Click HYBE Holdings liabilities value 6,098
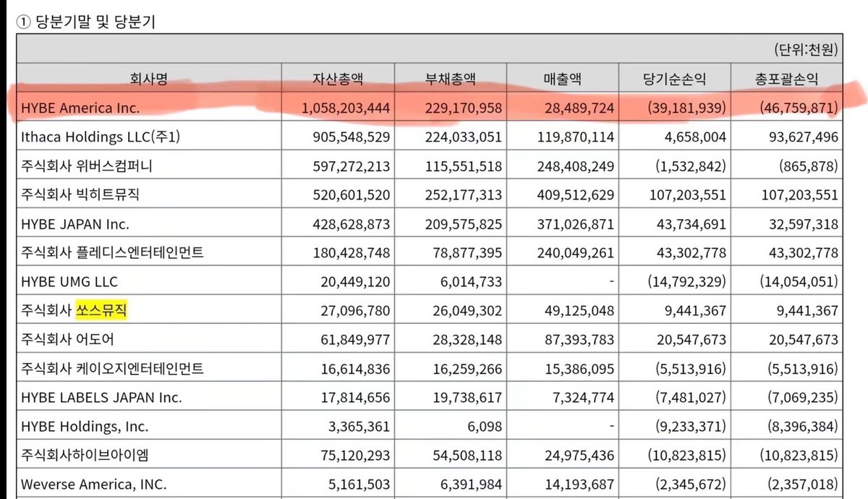Viewport: 868px width, 499px height. coord(485,427)
